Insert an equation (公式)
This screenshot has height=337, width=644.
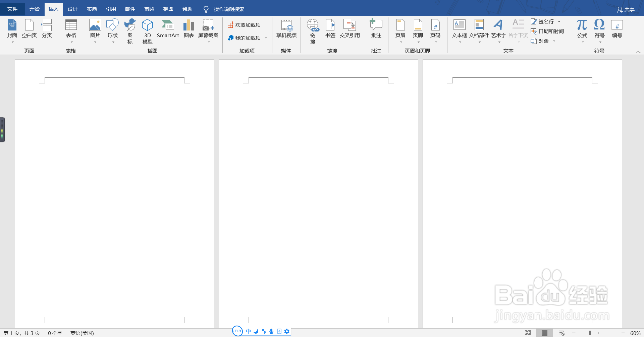582,31
